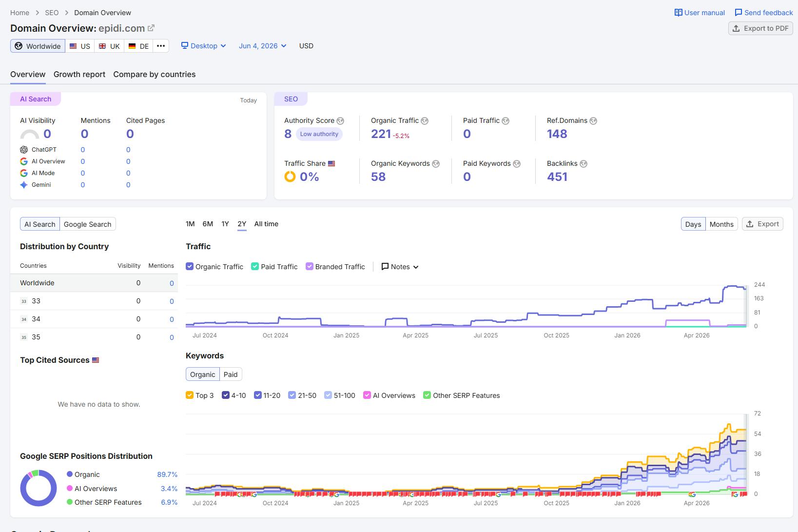Select the UK flag database
This screenshot has height=532, width=798.
tap(109, 46)
